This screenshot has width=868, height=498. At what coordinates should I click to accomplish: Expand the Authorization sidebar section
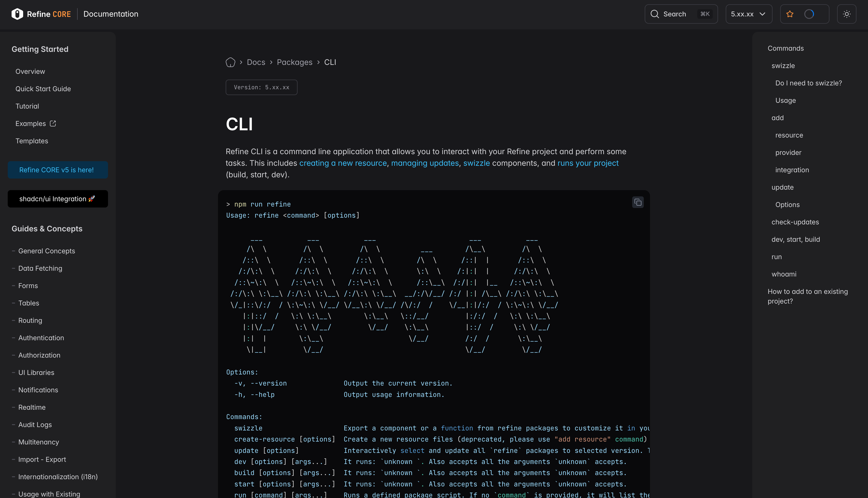[39, 355]
